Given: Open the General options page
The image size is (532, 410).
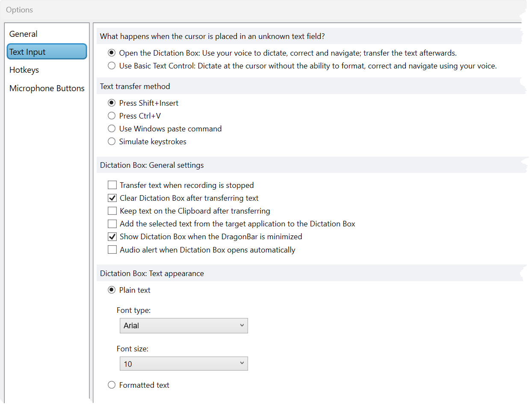Looking at the screenshot, I should click(x=24, y=34).
